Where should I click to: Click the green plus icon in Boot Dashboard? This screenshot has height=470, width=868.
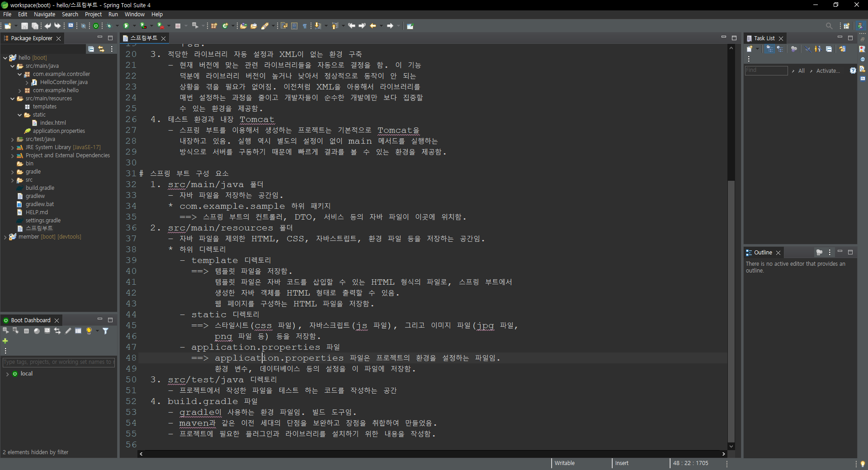click(x=5, y=341)
